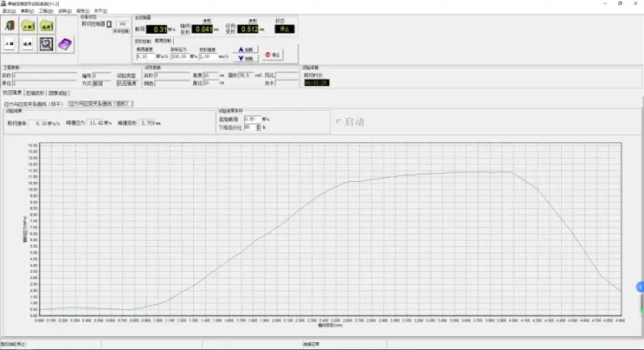The width and height of the screenshot is (644, 350).
Task: Click the 编号 number input field
Action: coord(101,76)
